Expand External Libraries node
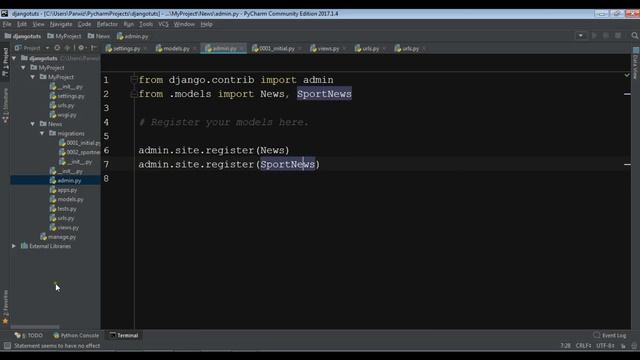This screenshot has width=640, height=360. coord(14,246)
